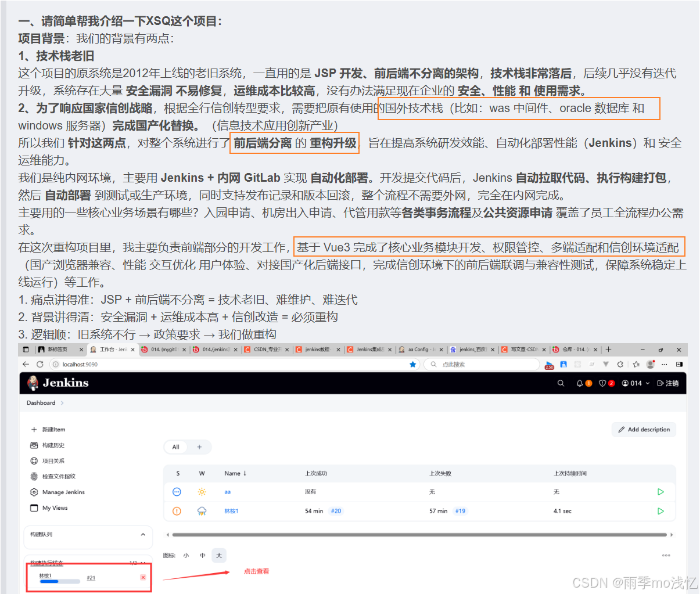Viewport: 700px width, 594px height.
Task: Click the browser profile avatar icon
Action: click(x=650, y=364)
